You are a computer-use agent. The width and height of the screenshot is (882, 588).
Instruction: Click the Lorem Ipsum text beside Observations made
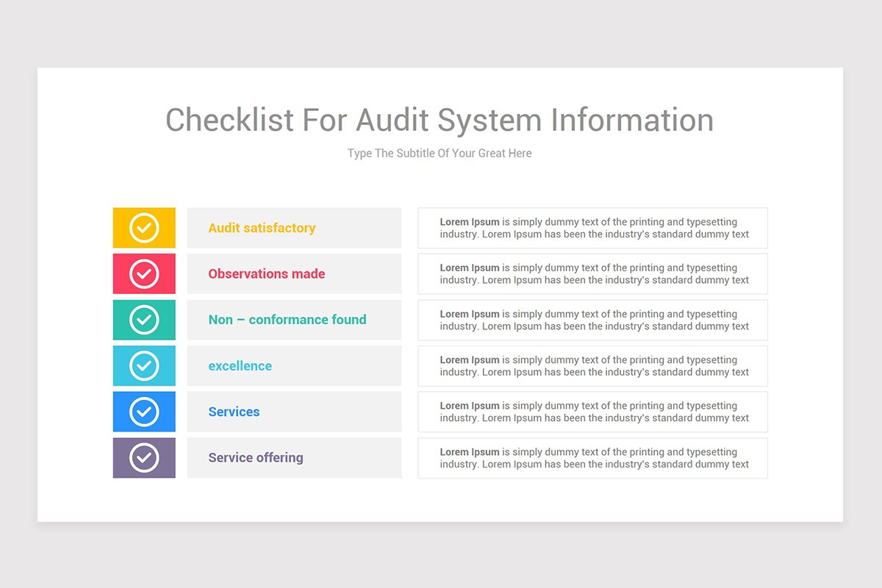(592, 273)
